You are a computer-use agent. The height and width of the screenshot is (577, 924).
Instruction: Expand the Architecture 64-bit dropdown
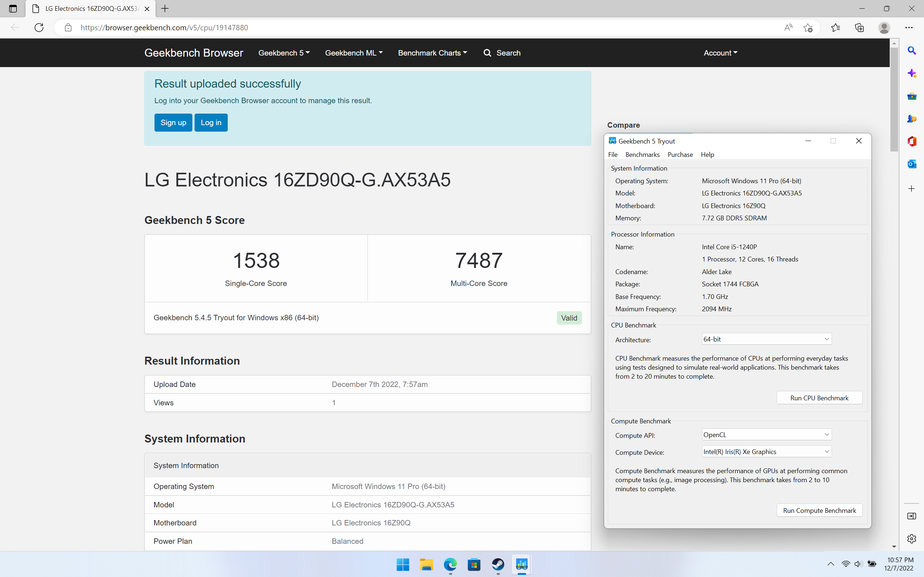[766, 339]
